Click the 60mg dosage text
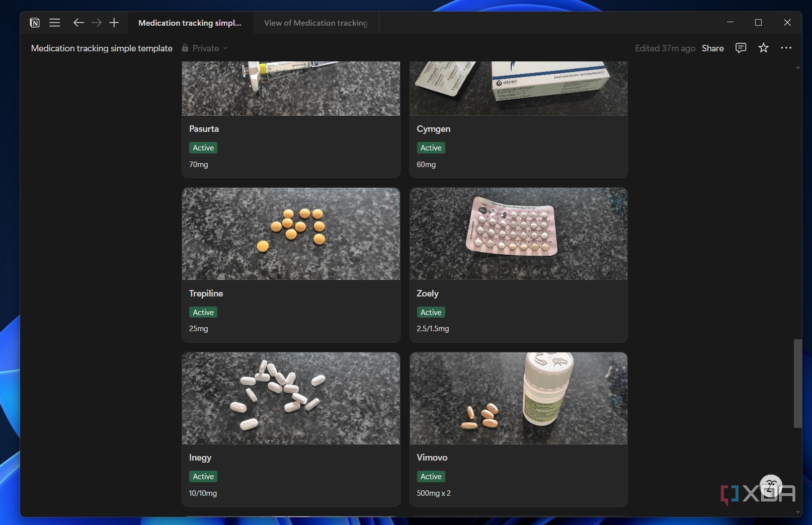Viewport: 812px width, 525px height. (426, 165)
